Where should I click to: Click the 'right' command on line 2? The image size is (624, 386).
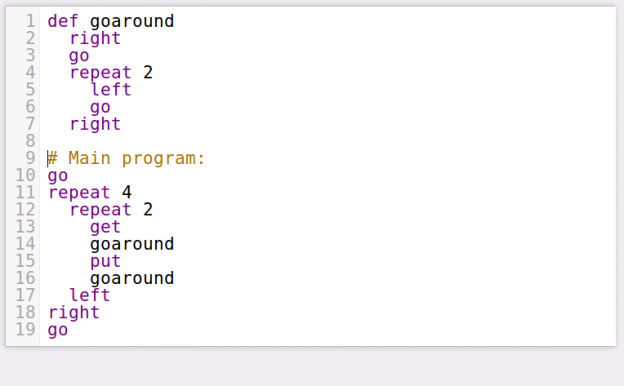coord(95,39)
